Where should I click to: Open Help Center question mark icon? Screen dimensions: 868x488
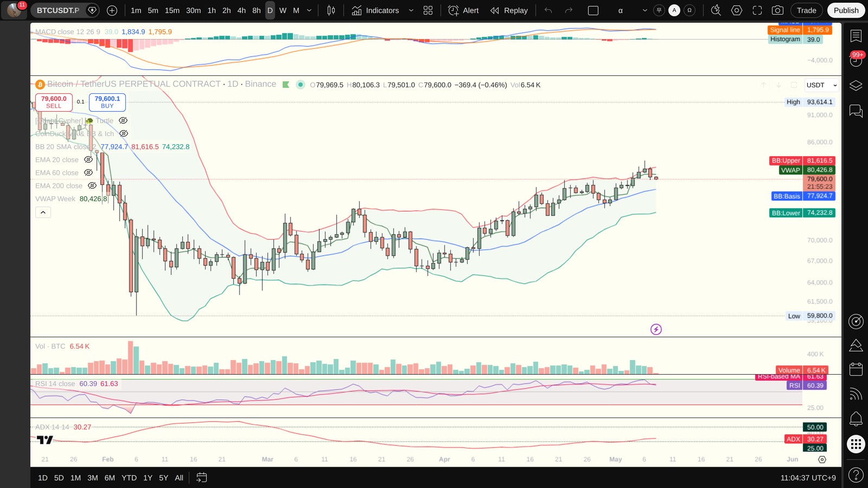tap(856, 476)
